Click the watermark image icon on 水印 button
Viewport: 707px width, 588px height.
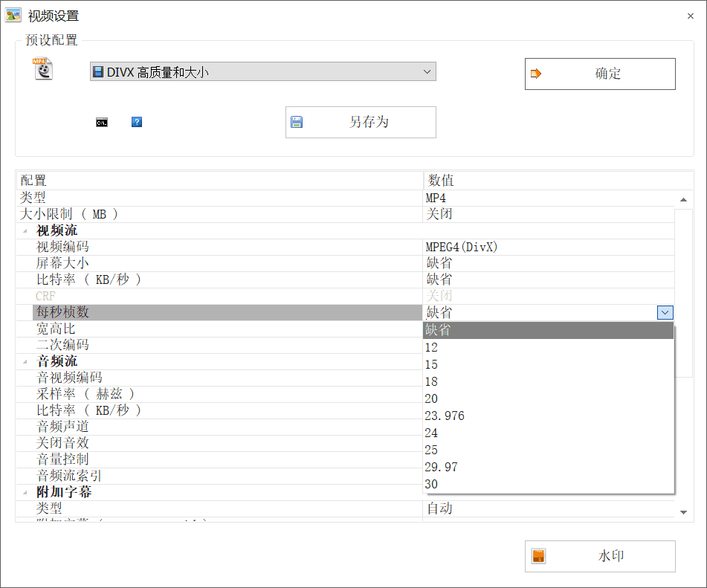540,556
